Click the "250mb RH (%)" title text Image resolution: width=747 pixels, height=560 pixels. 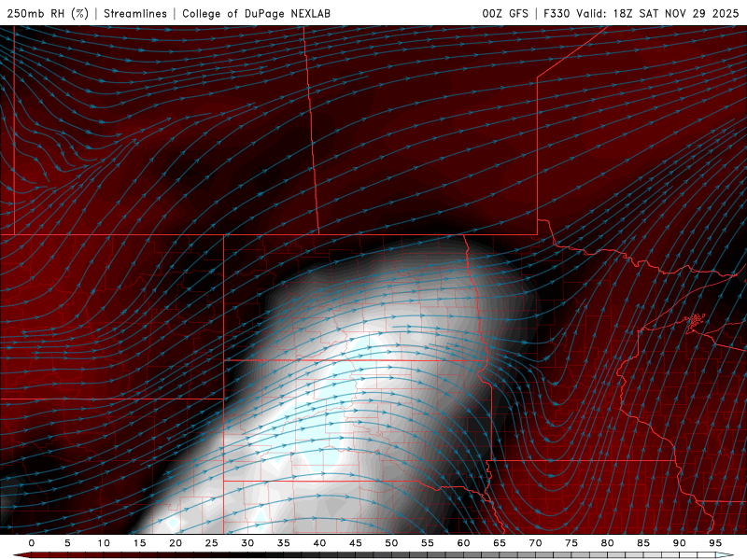coord(48,13)
